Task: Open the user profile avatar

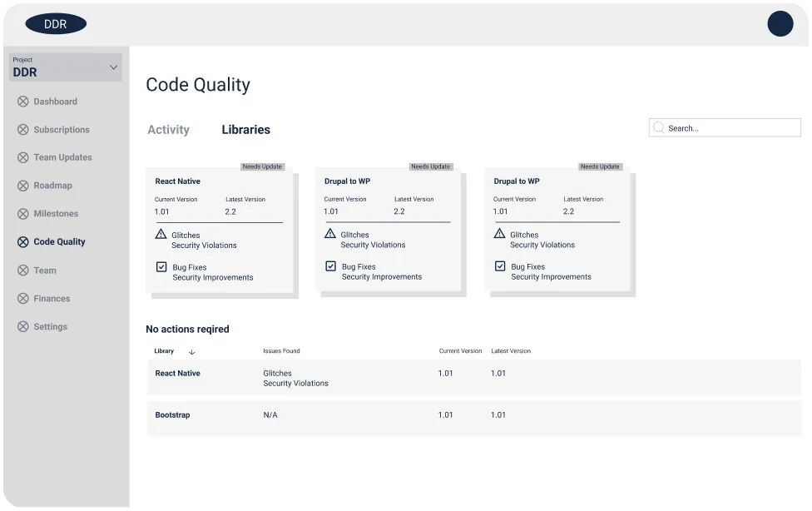Action: point(780,23)
